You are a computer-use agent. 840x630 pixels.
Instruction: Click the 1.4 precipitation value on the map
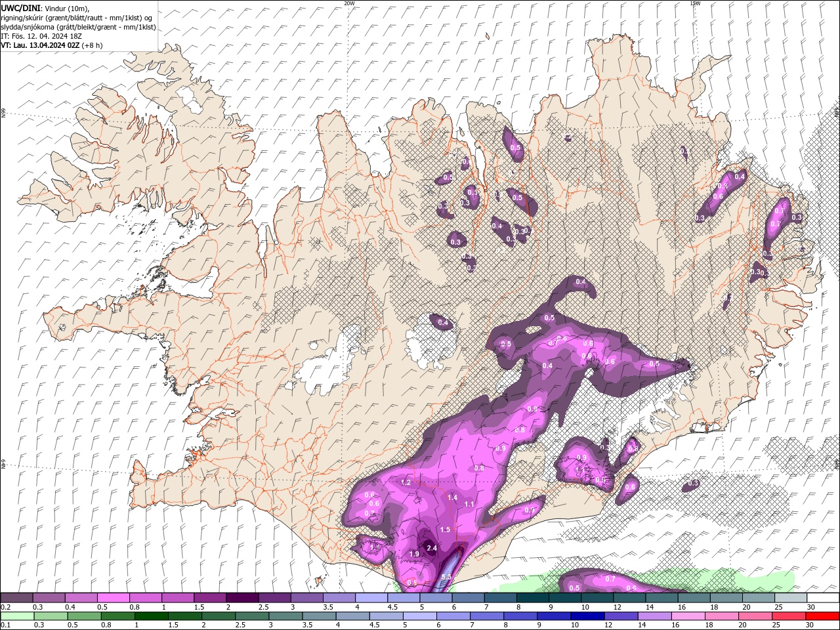[452, 497]
